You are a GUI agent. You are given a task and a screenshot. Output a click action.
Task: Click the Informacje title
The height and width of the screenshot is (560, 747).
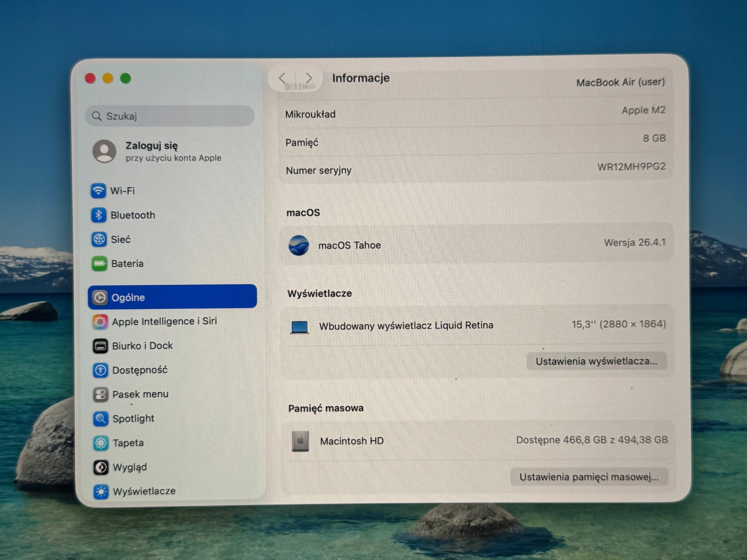pos(361,78)
